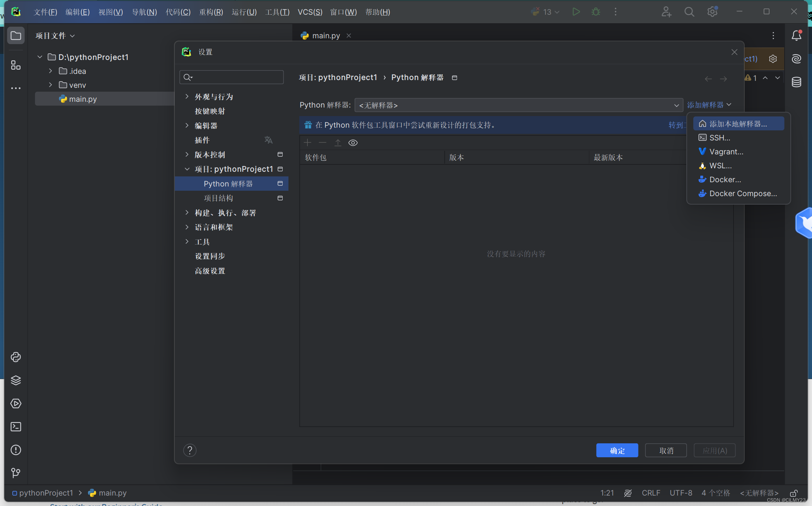This screenshot has height=506, width=812.
Task: Open the Problems tool window icon
Action: 16,450
